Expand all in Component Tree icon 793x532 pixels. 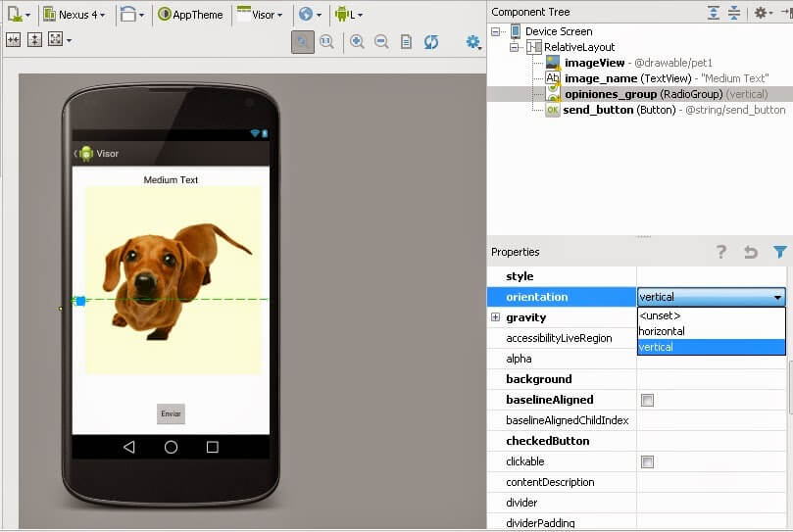pos(713,13)
